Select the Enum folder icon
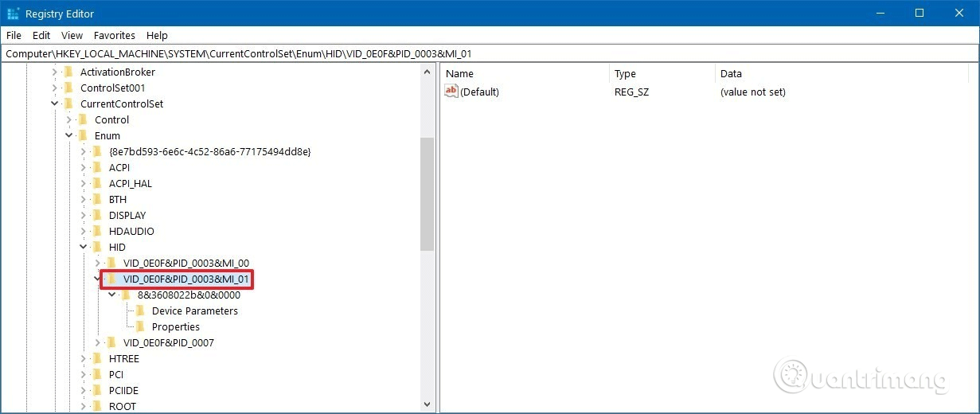The image size is (980, 414). pos(84,135)
